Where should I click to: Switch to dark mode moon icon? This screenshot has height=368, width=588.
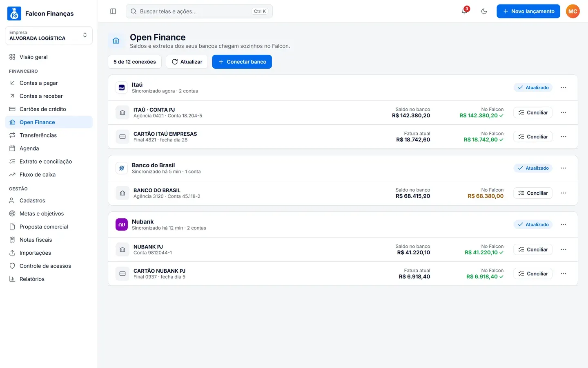click(x=484, y=11)
